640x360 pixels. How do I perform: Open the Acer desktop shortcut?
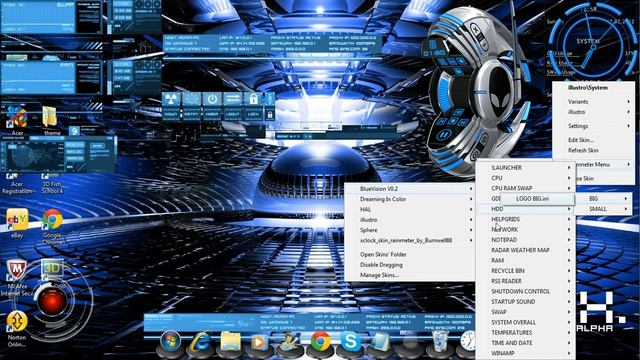coord(17,120)
